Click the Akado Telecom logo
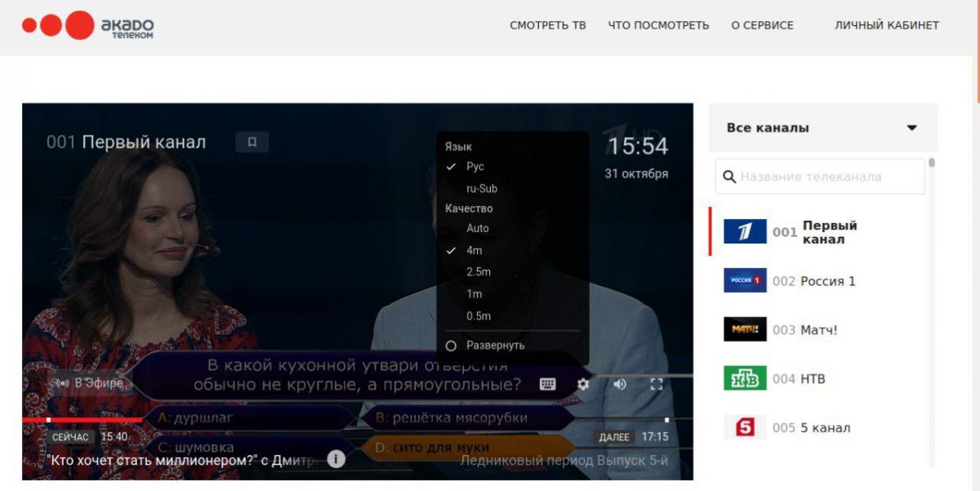The width and height of the screenshot is (980, 491). point(87,25)
